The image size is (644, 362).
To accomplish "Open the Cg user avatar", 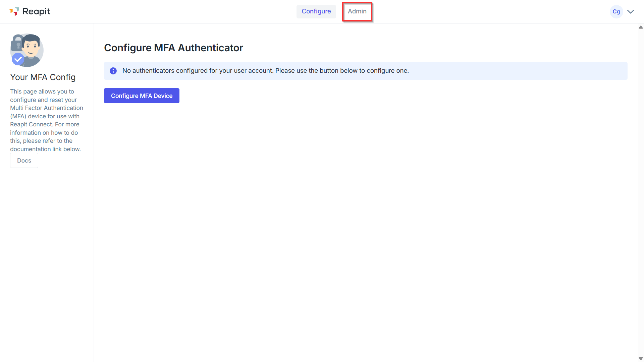I will (x=616, y=12).
